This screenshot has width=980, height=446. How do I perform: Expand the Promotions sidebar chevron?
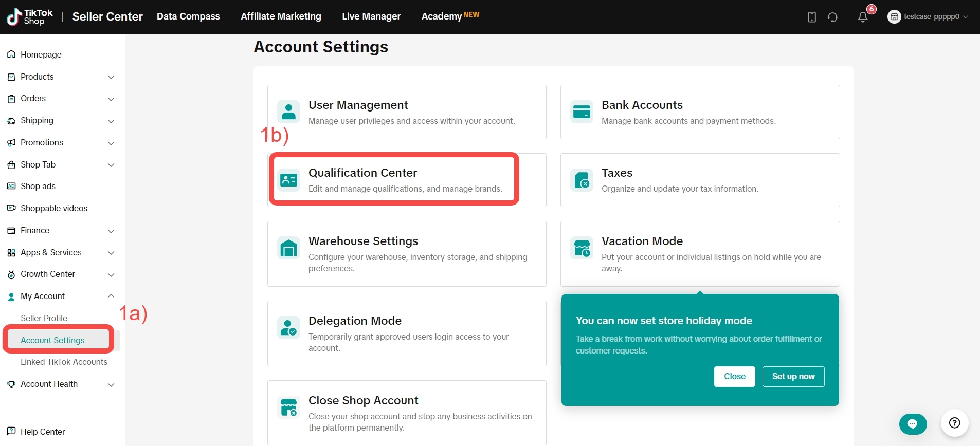click(111, 143)
